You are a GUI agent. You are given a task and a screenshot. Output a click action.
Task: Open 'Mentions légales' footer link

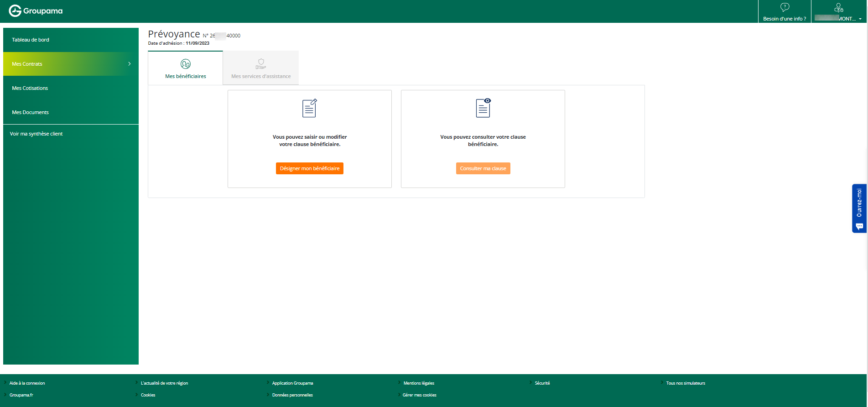[419, 383]
